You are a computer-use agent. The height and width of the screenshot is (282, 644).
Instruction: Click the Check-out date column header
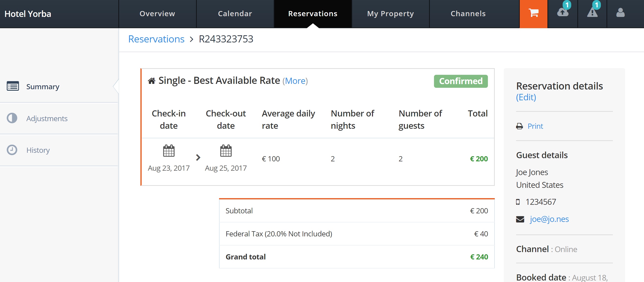(x=226, y=119)
